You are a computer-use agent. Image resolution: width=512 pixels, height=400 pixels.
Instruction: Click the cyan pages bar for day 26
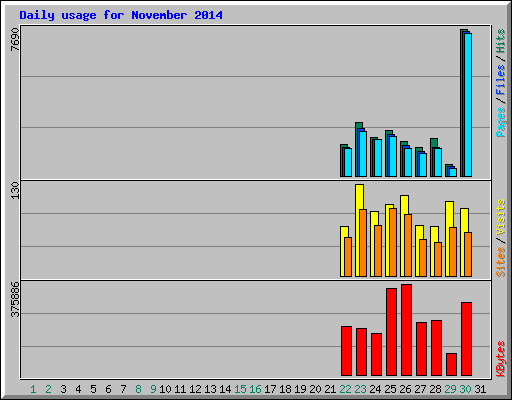pyautogui.click(x=408, y=162)
